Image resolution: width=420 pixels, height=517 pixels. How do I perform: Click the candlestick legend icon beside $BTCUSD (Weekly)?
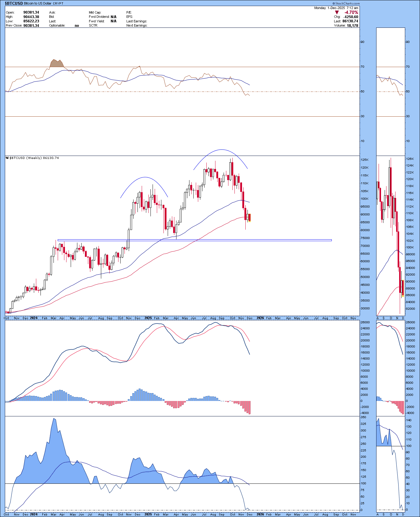[7, 158]
